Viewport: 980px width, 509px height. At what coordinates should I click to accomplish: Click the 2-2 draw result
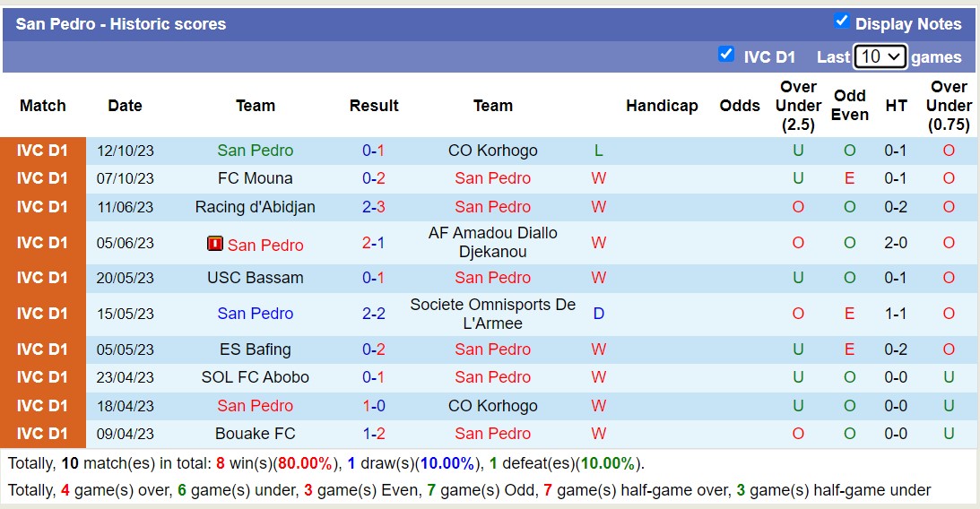(x=373, y=314)
